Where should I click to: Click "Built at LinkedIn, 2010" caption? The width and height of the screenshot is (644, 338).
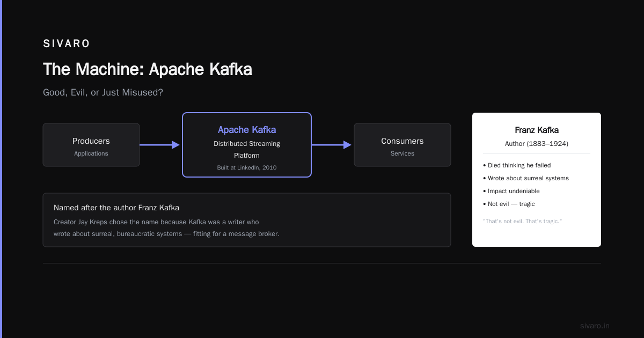(247, 167)
